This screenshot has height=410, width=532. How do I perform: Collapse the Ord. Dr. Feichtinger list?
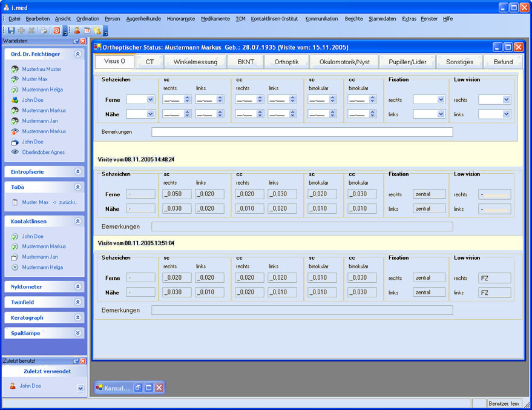77,54
